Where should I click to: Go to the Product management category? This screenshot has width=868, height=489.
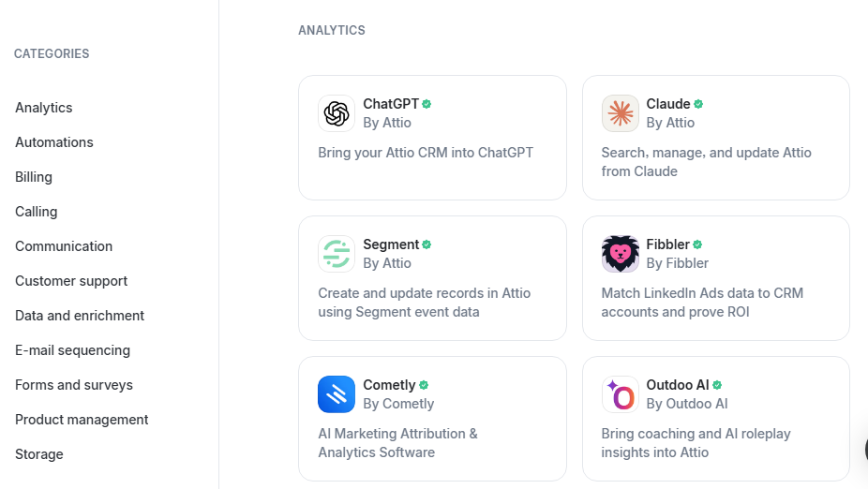click(x=82, y=420)
